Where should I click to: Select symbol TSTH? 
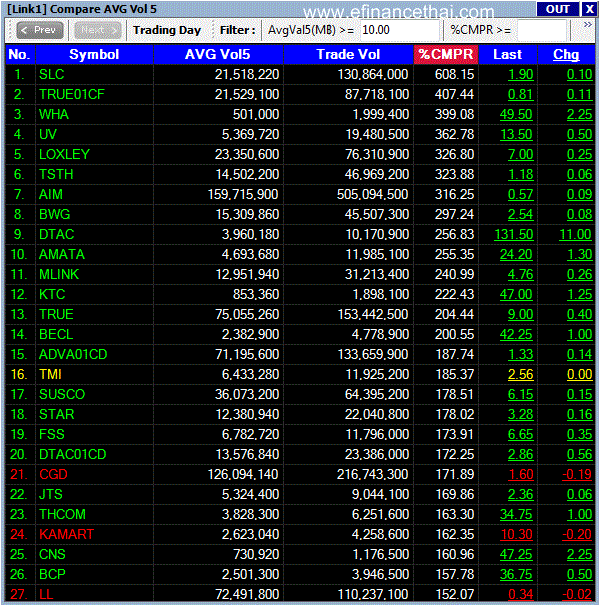pos(56,174)
